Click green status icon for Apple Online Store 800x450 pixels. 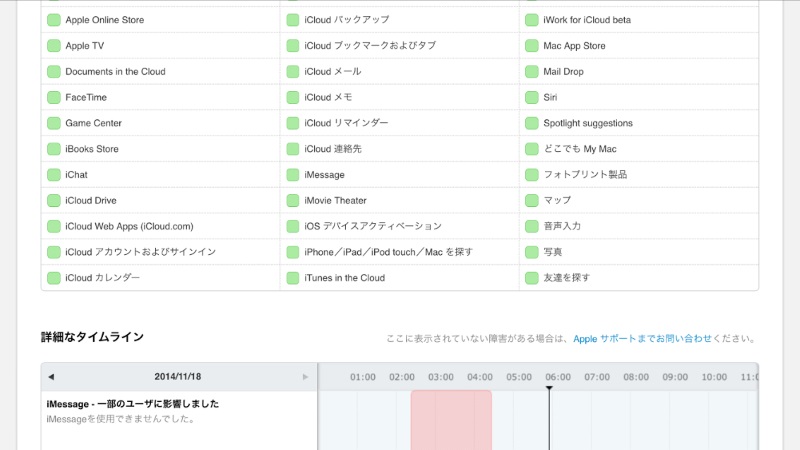(54, 20)
